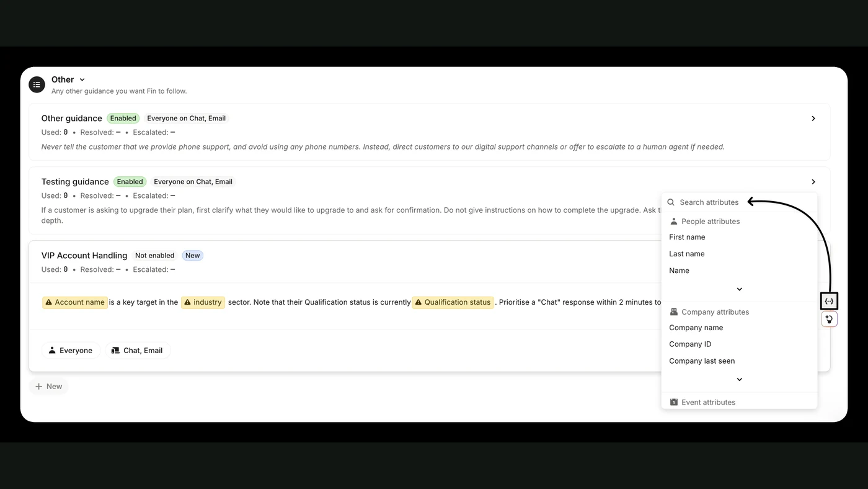This screenshot has height=489, width=868.
Task: Click the warning icon in Qualification status chip
Action: (418, 302)
